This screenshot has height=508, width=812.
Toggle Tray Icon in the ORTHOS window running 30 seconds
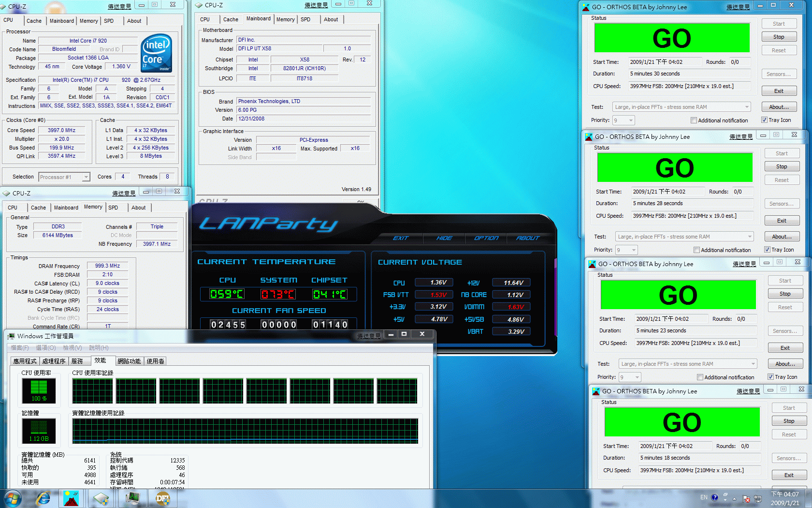click(x=764, y=120)
